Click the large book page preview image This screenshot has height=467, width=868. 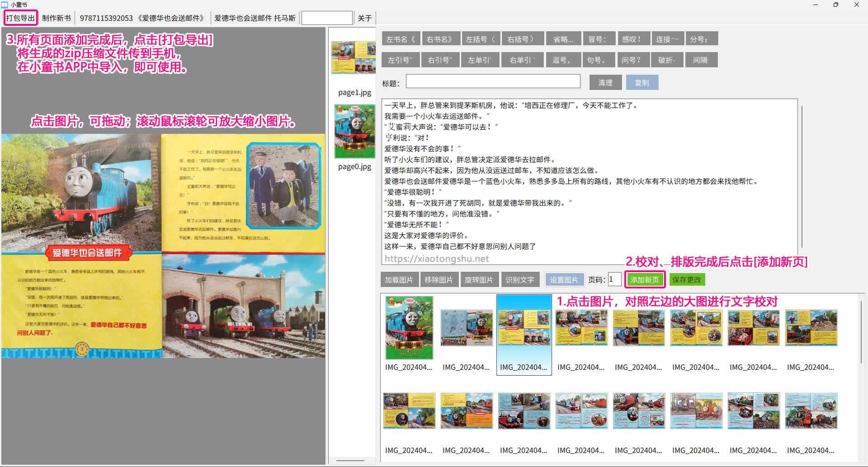(163, 245)
